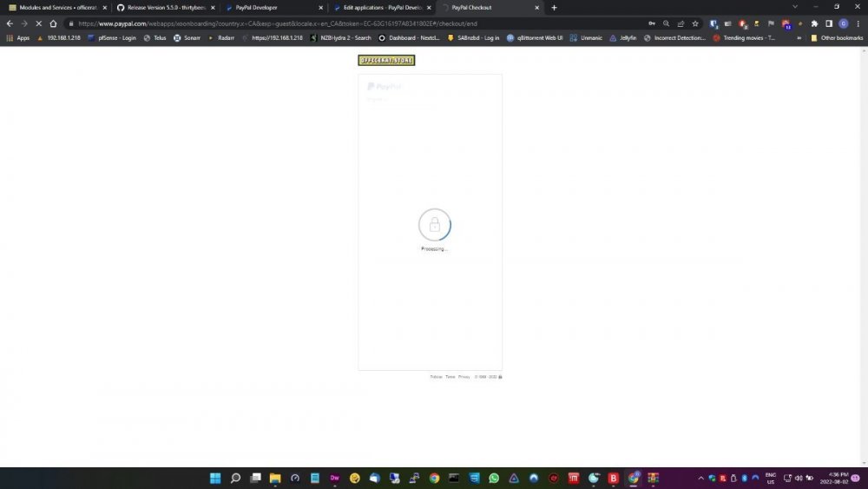Open the Jellyfin bookmark

click(623, 38)
